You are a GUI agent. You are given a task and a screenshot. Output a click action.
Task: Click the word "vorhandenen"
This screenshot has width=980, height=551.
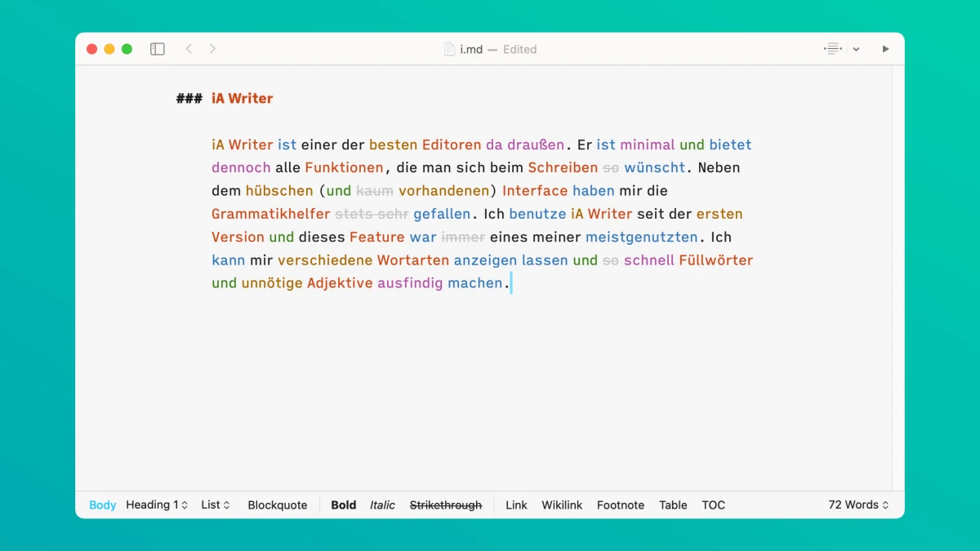(443, 191)
